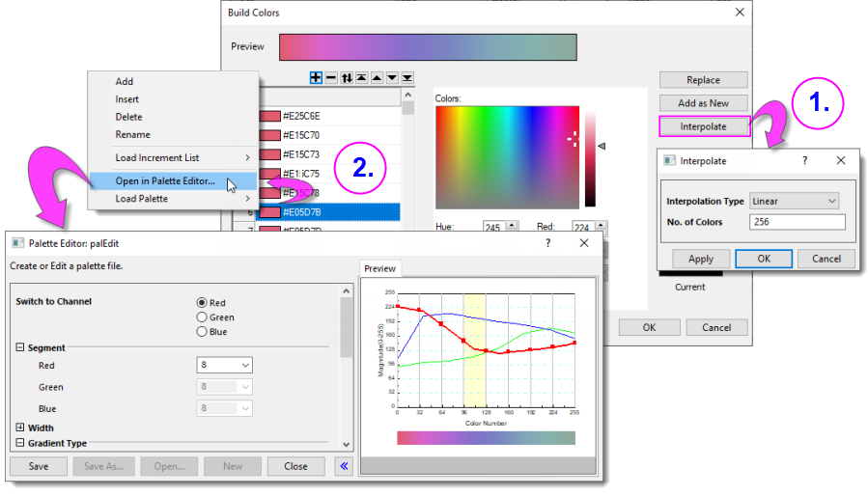Select the #E25C6E color row
868x496 pixels.
(x=328, y=116)
